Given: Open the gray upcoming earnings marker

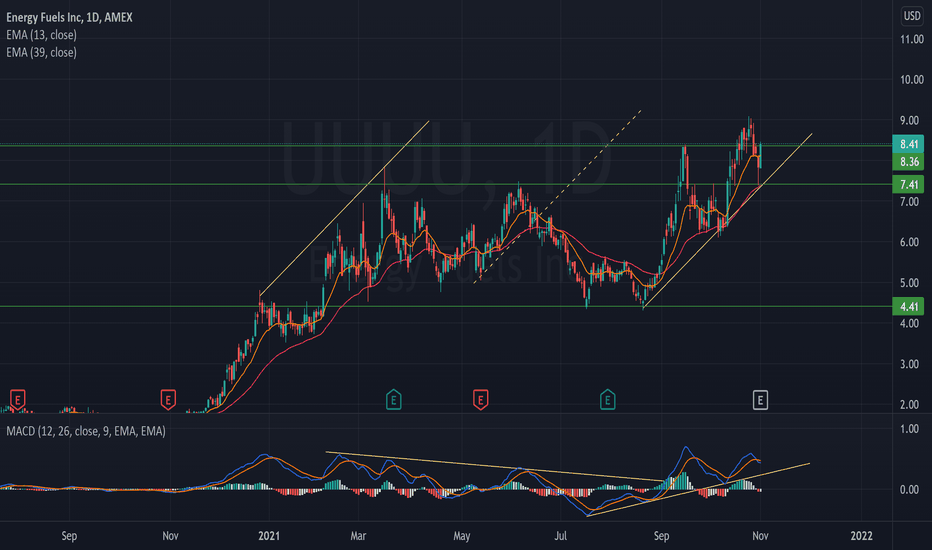Looking at the screenshot, I should [760, 400].
